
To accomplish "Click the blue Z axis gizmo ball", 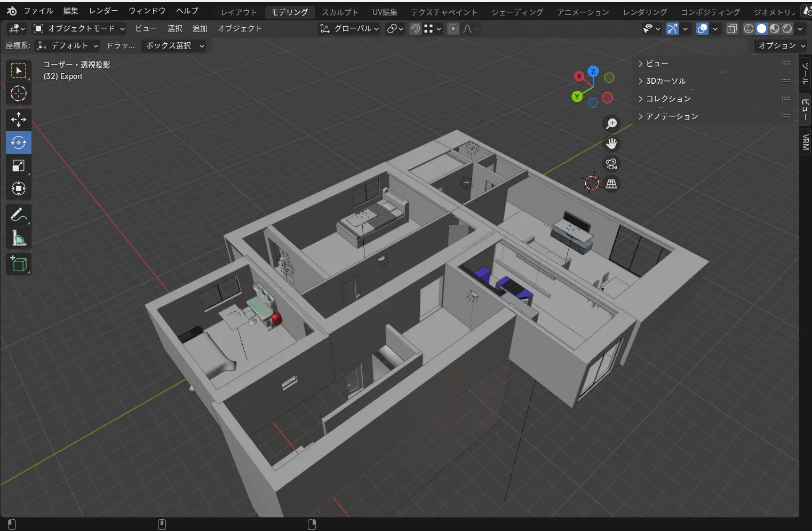I will 593,72.
